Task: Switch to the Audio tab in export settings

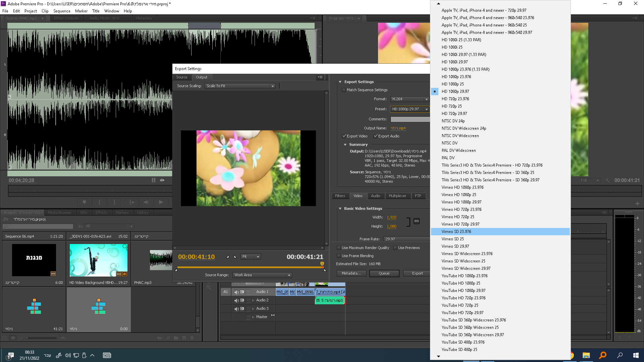Action: (375, 196)
